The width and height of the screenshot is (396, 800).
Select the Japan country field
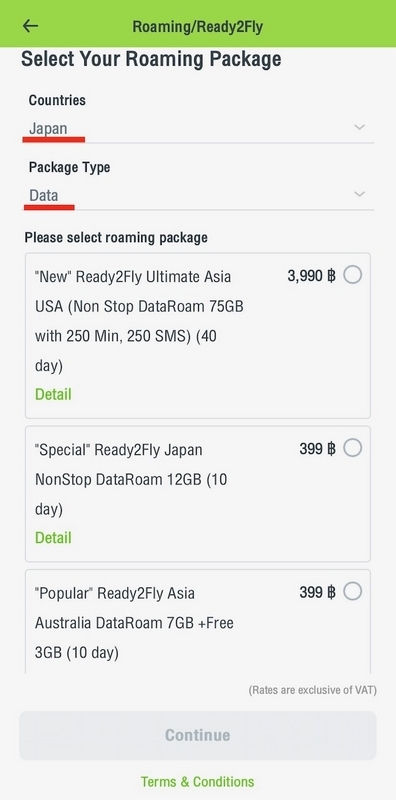(199, 128)
